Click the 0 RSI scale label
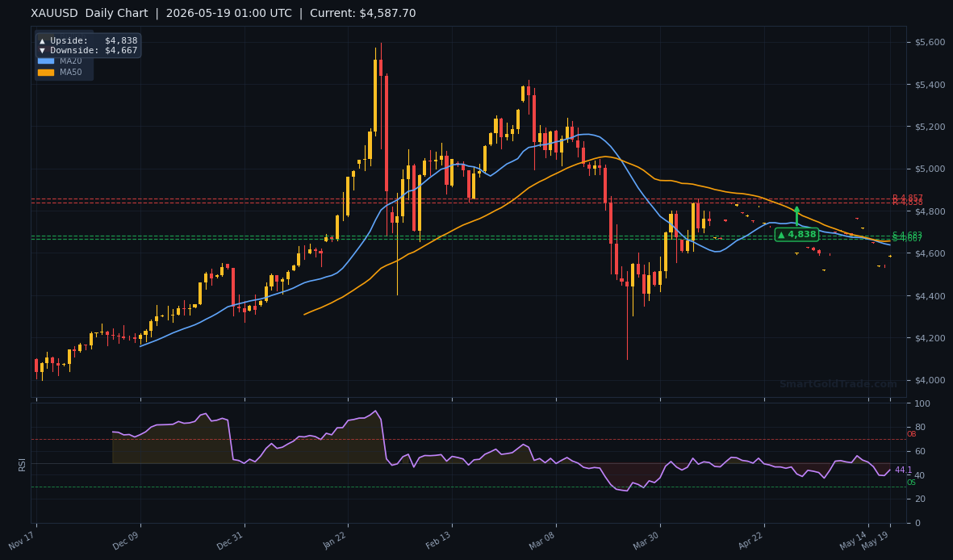This screenshot has width=953, height=560. coord(917,523)
